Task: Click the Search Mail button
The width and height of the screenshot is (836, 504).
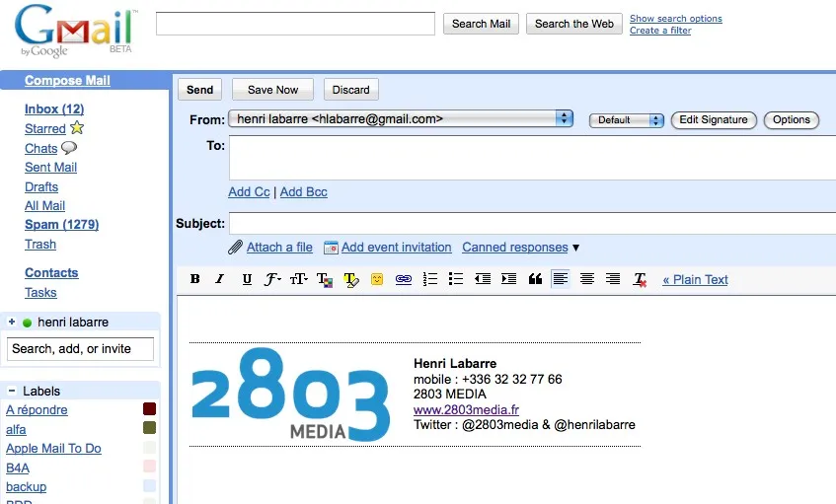Action: click(481, 24)
